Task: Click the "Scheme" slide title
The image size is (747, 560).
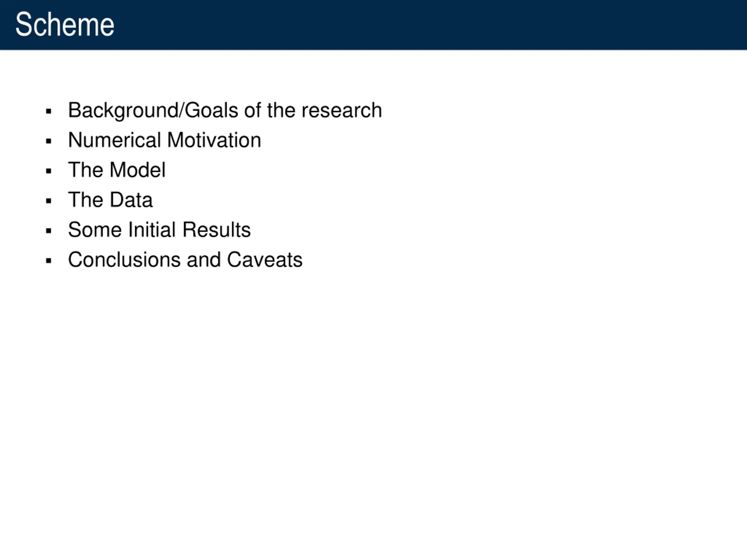Action: tap(65, 24)
